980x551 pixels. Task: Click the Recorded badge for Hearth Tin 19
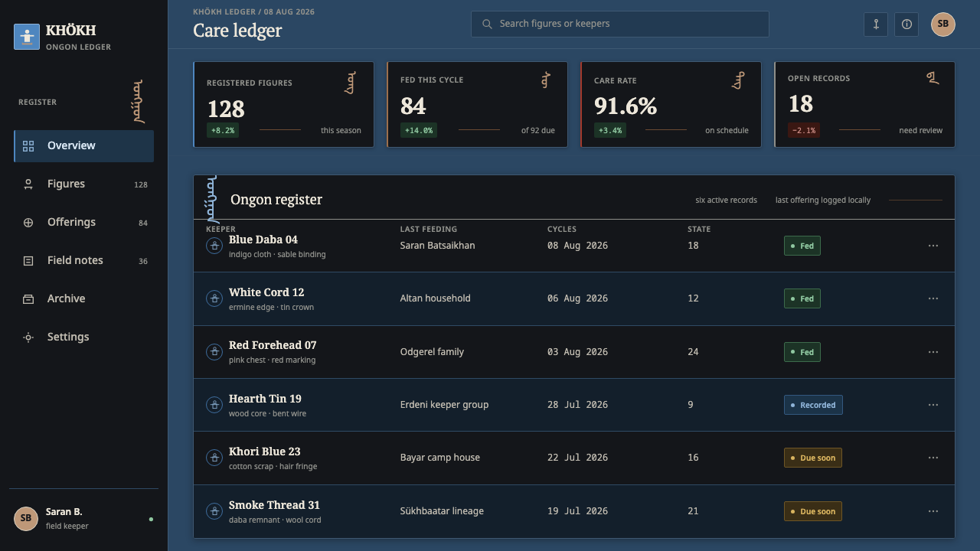tap(813, 405)
